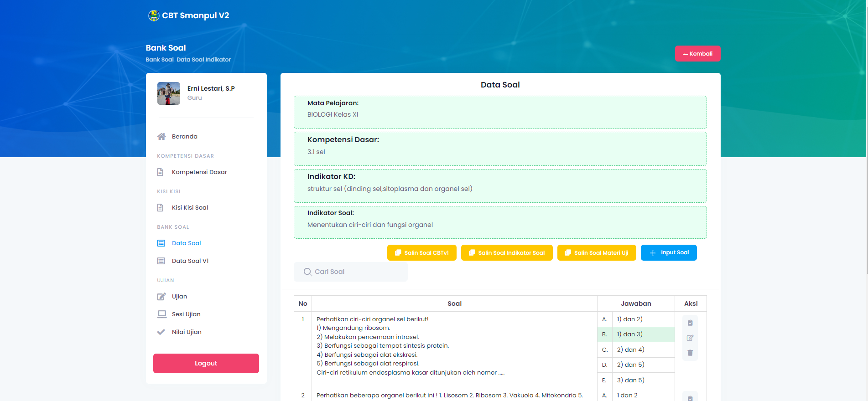Click the list icon beside Data Soal V1
Screen dimensions: 868x401
point(161,261)
